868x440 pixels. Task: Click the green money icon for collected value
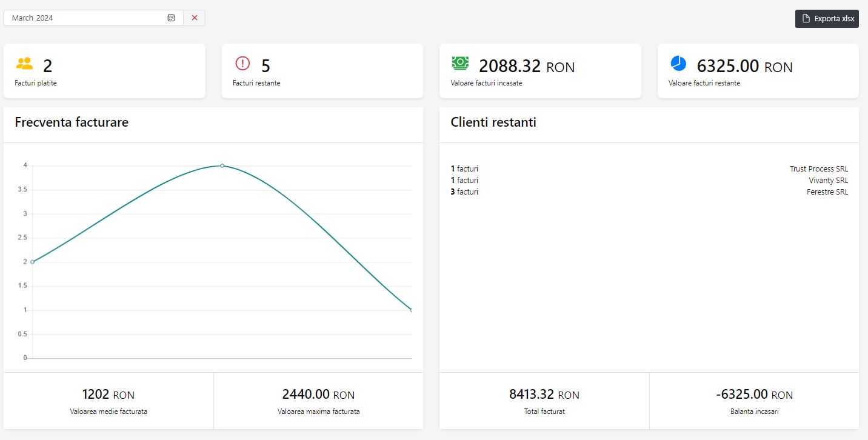point(460,62)
